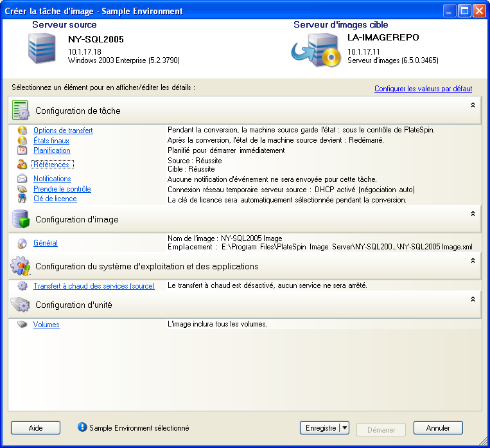Click 'Nom de l'image : NY-SQL2005 Image' text

point(225,238)
